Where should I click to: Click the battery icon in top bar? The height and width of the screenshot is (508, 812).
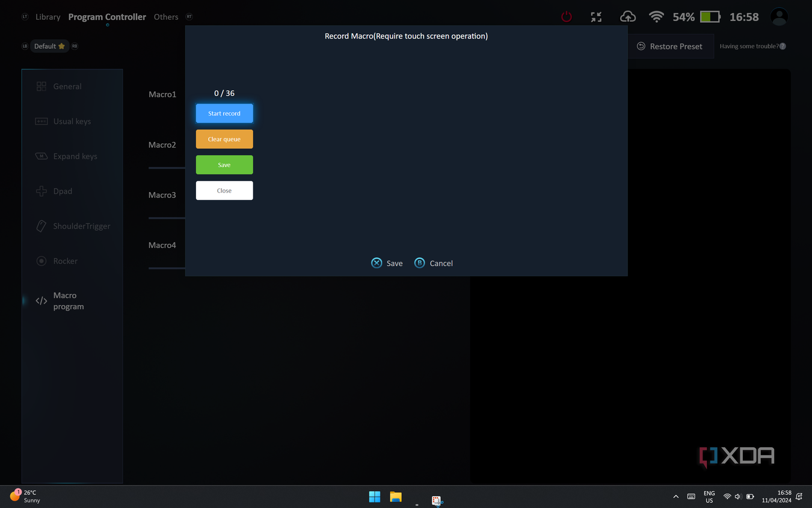[710, 17]
